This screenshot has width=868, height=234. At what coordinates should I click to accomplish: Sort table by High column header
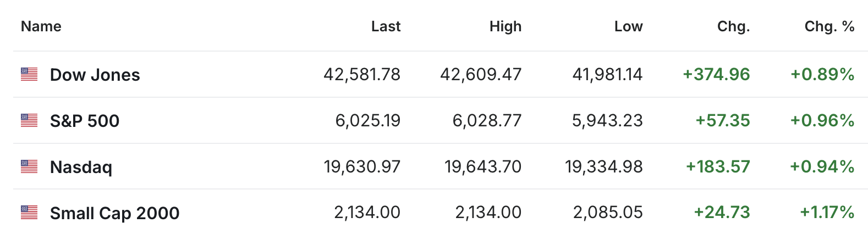[506, 26]
